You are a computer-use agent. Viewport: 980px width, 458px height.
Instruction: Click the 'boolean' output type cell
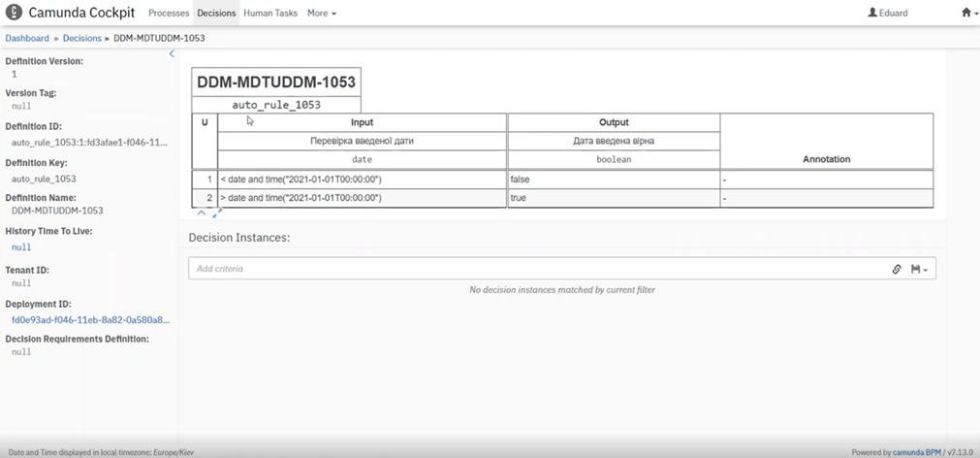pos(614,159)
